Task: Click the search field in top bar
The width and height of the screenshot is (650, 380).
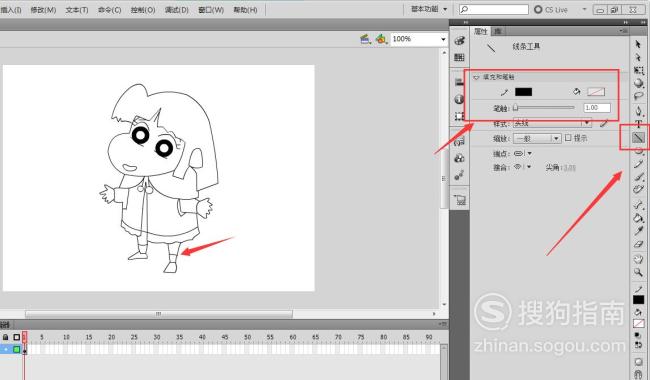Action: pyautogui.click(x=494, y=9)
